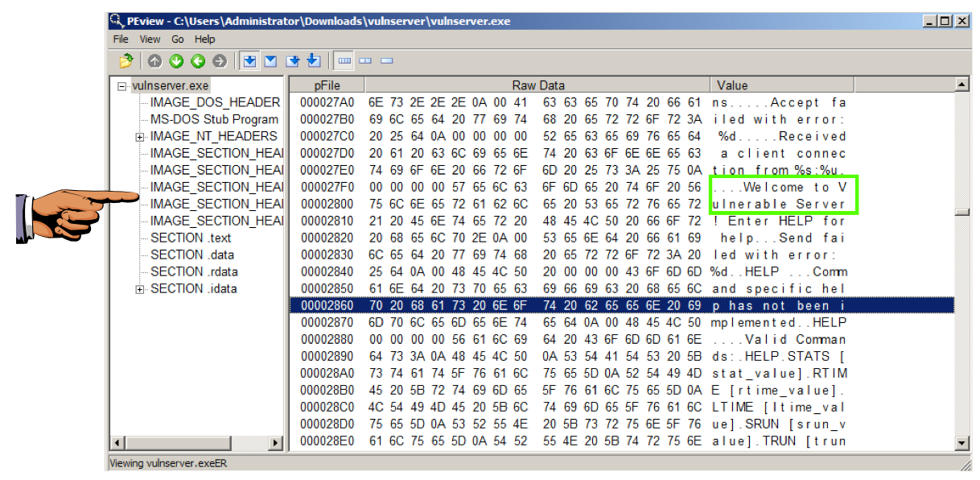The image size is (980, 480).
Task: Select row at offset 000028D0
Action: pyautogui.click(x=621, y=424)
